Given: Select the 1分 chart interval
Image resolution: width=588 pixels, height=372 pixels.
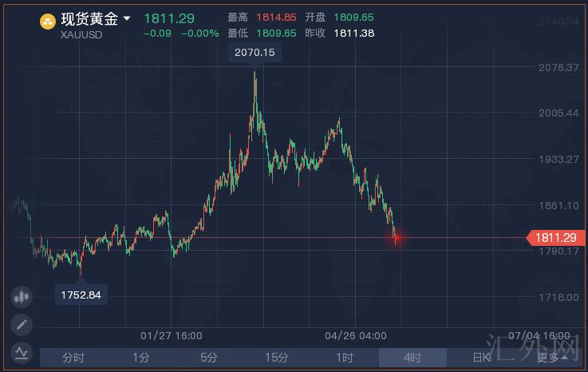Looking at the screenshot, I should coord(141,358).
